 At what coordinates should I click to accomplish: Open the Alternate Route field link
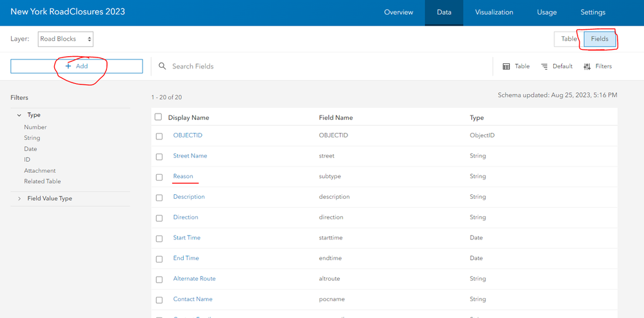[x=194, y=279]
